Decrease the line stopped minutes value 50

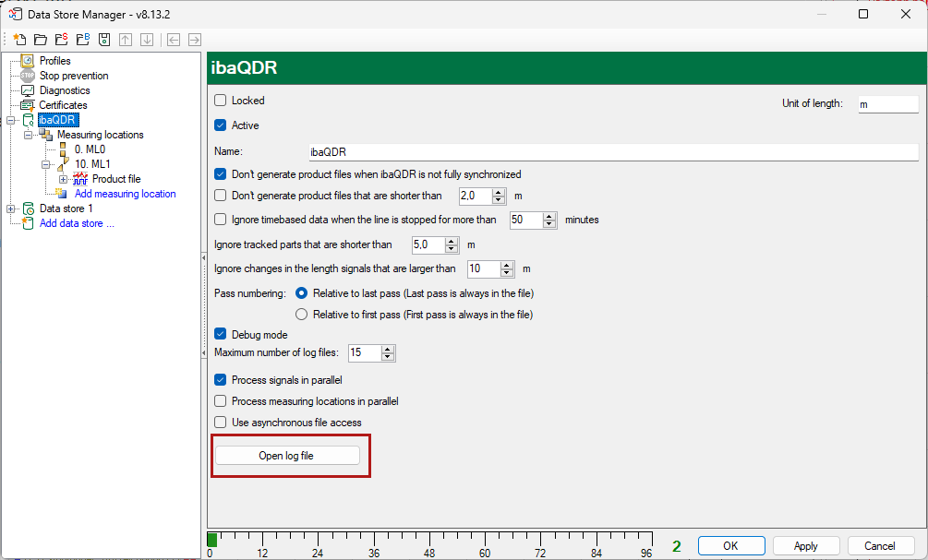(x=549, y=223)
